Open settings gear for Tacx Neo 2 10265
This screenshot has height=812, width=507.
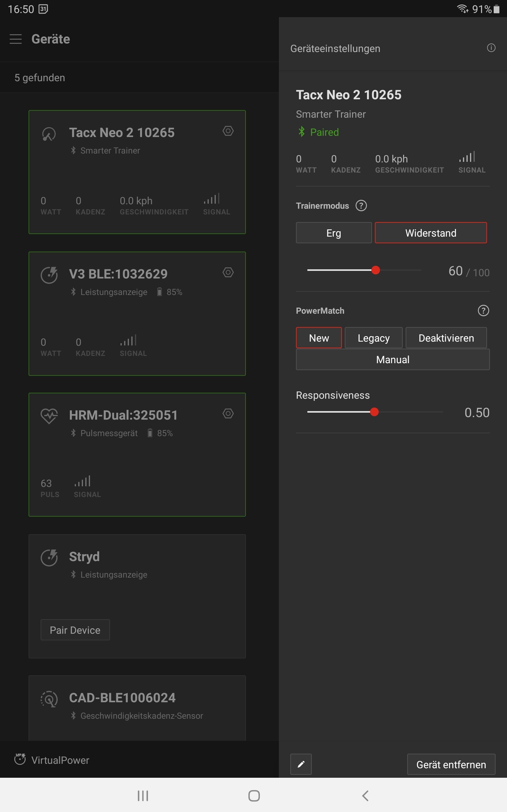coord(228,131)
